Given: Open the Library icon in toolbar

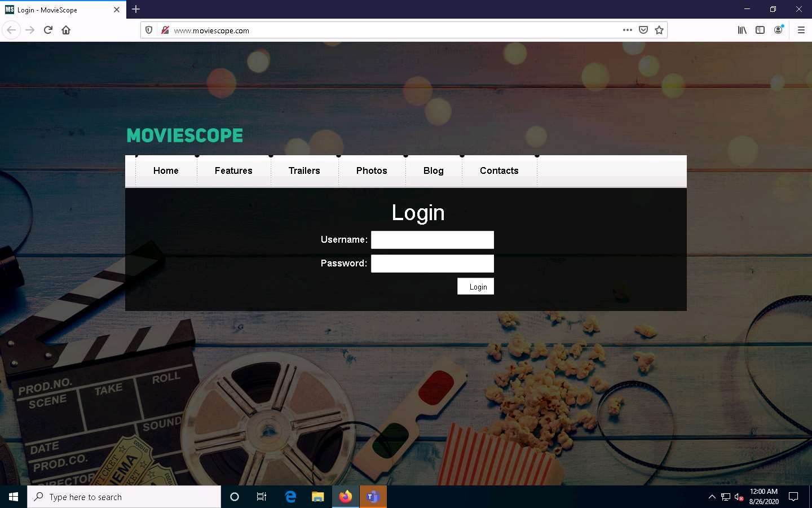Looking at the screenshot, I should [742, 30].
